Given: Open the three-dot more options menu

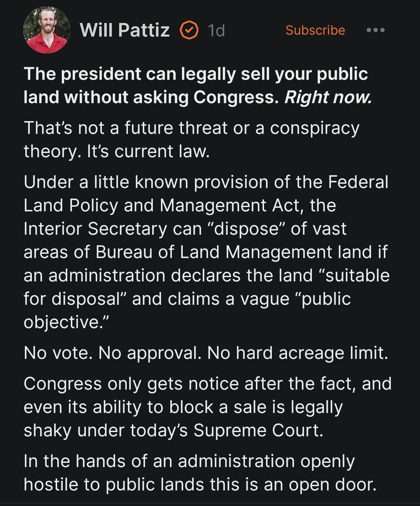Looking at the screenshot, I should tap(376, 30).
